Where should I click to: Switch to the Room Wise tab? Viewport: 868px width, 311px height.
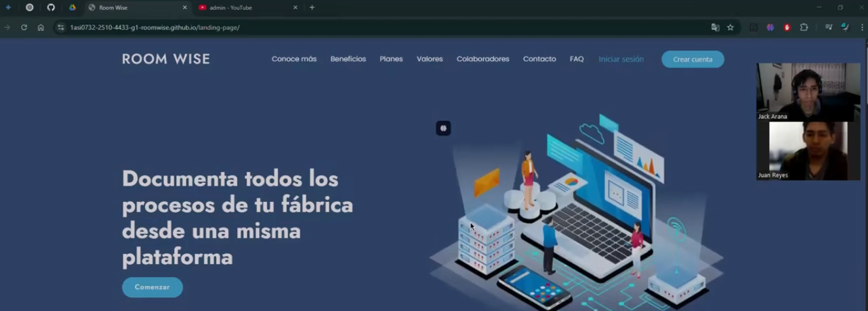pos(138,8)
